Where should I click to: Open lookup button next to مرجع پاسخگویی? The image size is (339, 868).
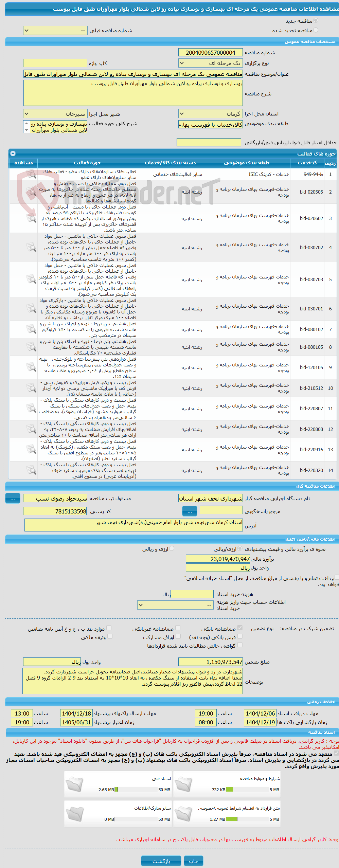pos(190,511)
